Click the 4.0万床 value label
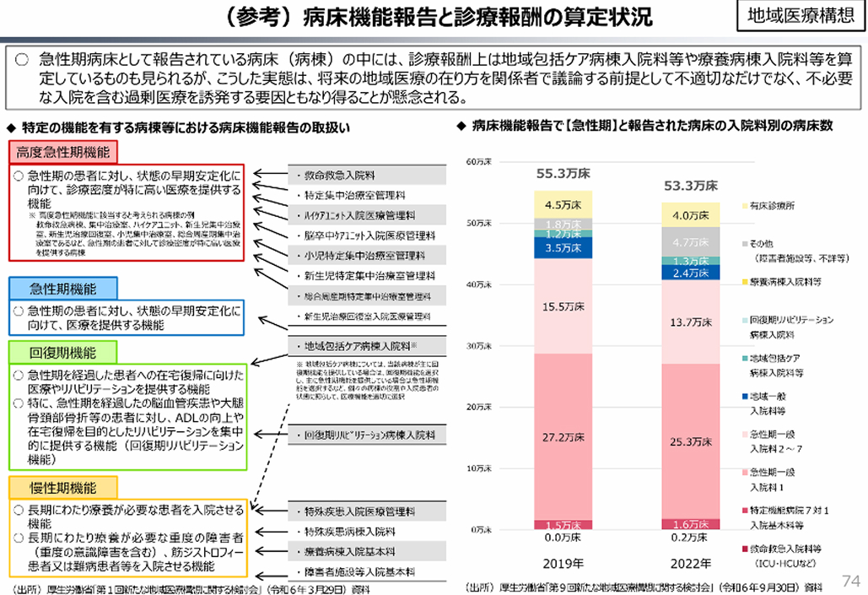Viewport: 868px width, 595px height. [x=691, y=215]
